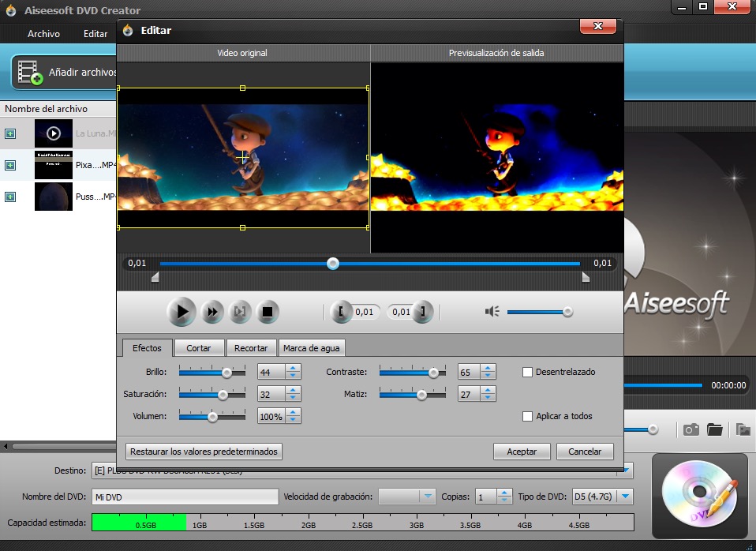Click the La Luna video thumbnail
The width and height of the screenshot is (756, 551).
54,133
